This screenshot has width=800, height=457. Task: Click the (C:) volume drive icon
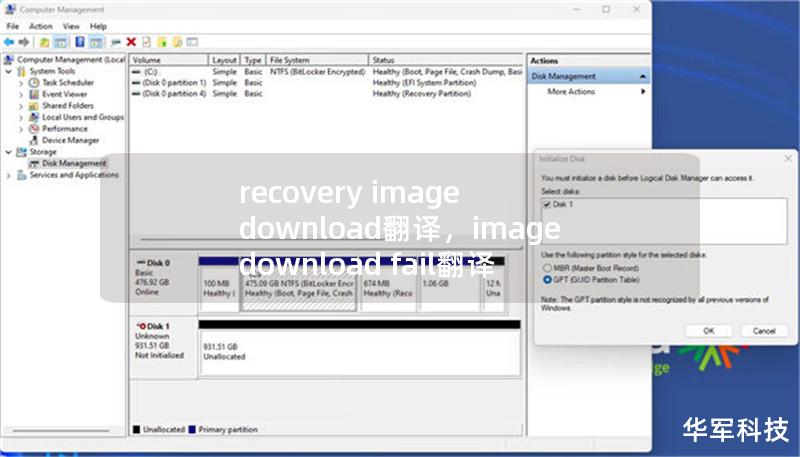click(136, 72)
